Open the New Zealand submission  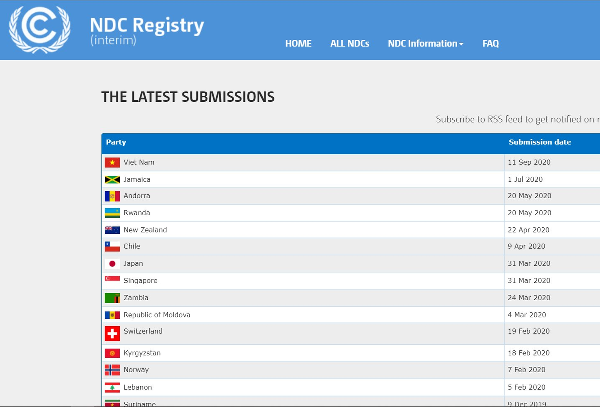[145, 230]
